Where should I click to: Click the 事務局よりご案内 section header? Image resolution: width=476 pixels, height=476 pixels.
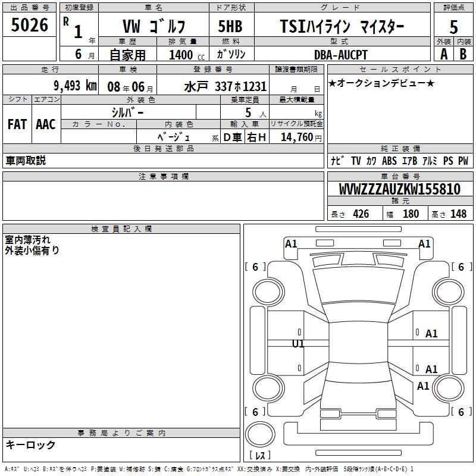pyautogui.click(x=121, y=433)
